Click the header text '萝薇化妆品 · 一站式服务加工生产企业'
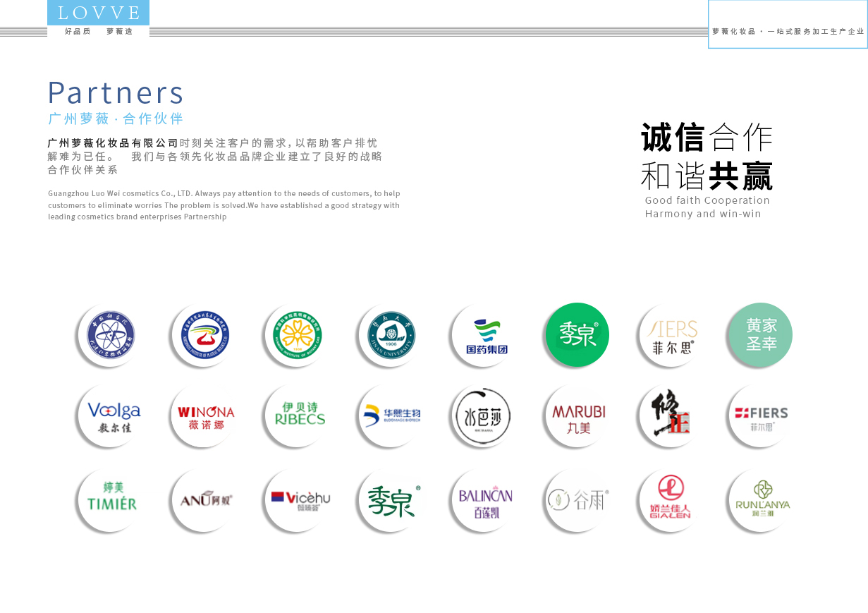The width and height of the screenshot is (868, 613). (788, 32)
